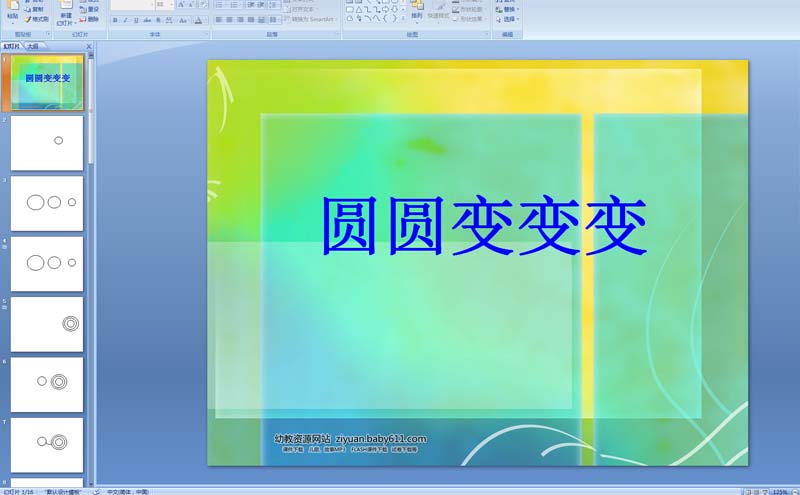Toggle Italic formatting

[126, 20]
